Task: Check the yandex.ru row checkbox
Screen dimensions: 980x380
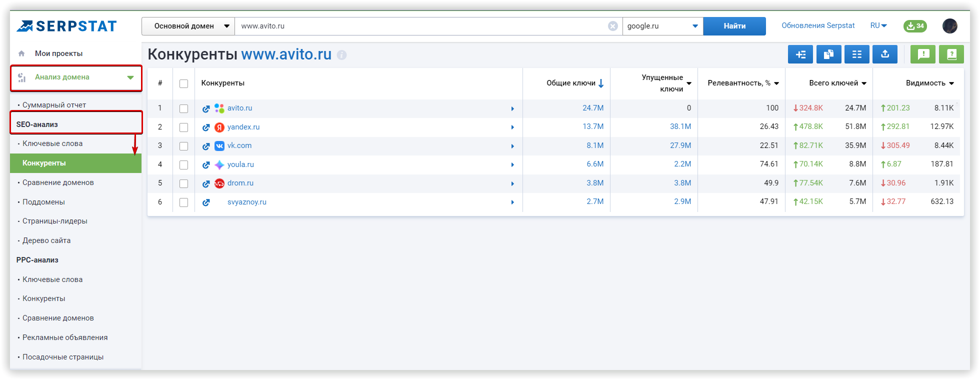Action: (x=184, y=127)
